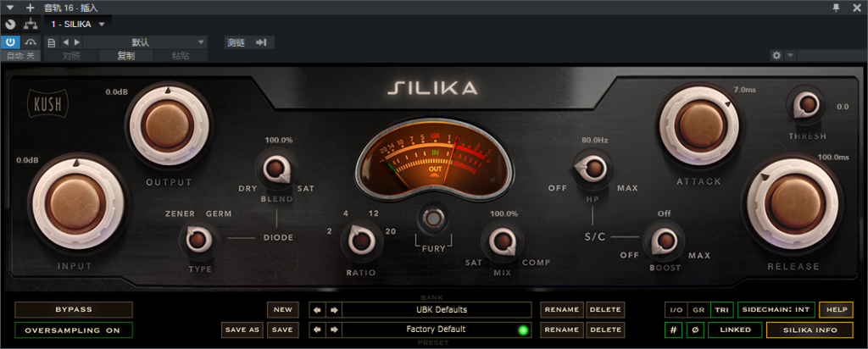Click DELETE for the UBK Defaults bank
The image size is (868, 349).
tap(605, 310)
